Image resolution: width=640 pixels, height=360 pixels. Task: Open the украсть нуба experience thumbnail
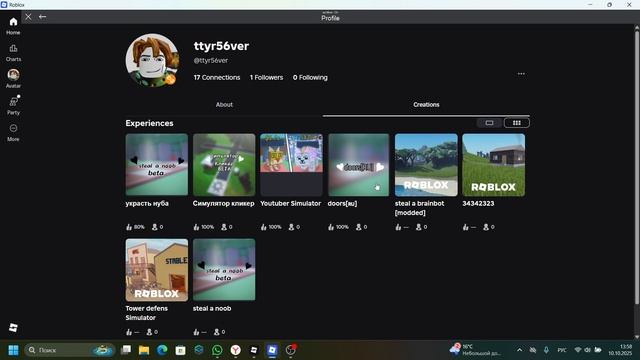(x=157, y=164)
